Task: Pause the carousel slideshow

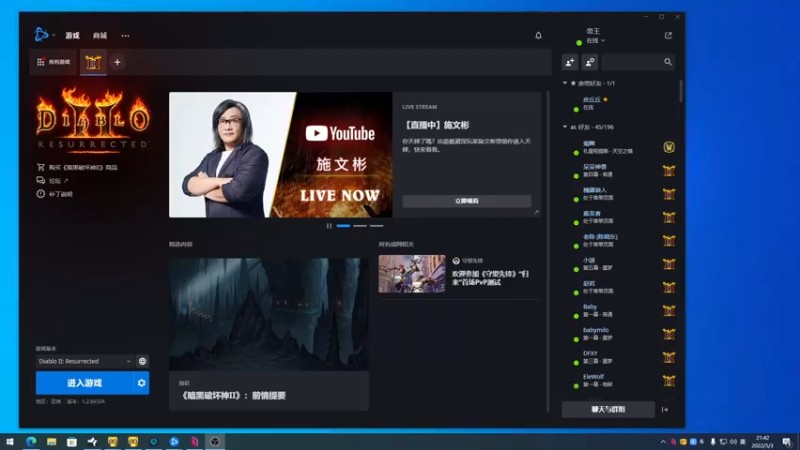Action: pos(329,226)
